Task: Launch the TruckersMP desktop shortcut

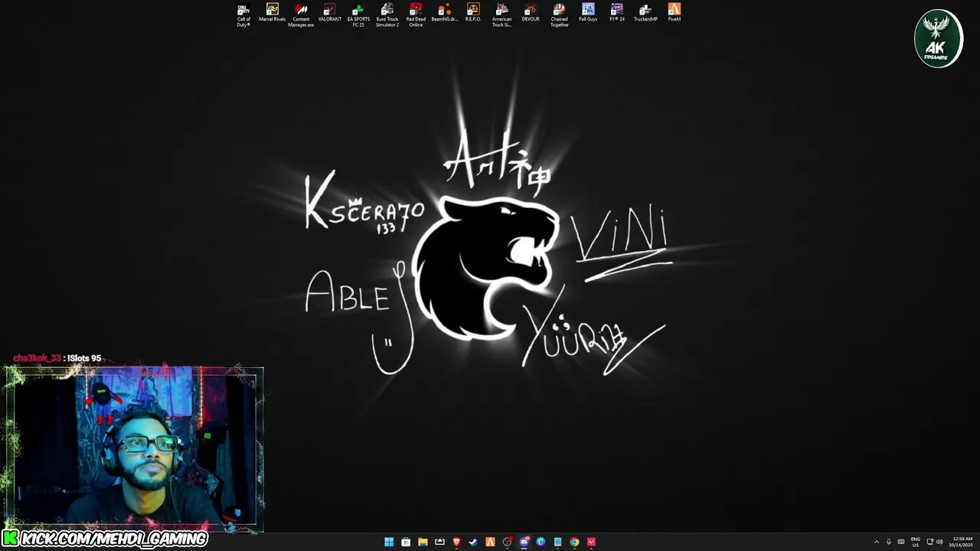Action: pyautogui.click(x=645, y=12)
